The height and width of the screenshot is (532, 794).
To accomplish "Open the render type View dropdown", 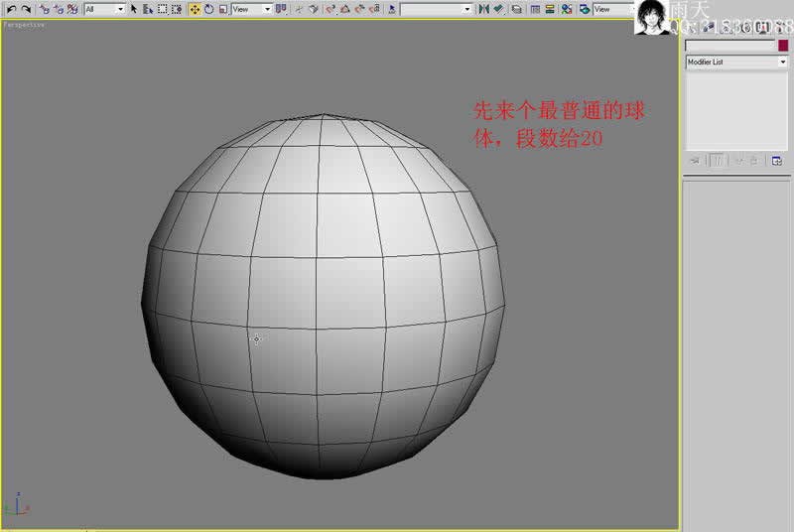I will [x=613, y=9].
